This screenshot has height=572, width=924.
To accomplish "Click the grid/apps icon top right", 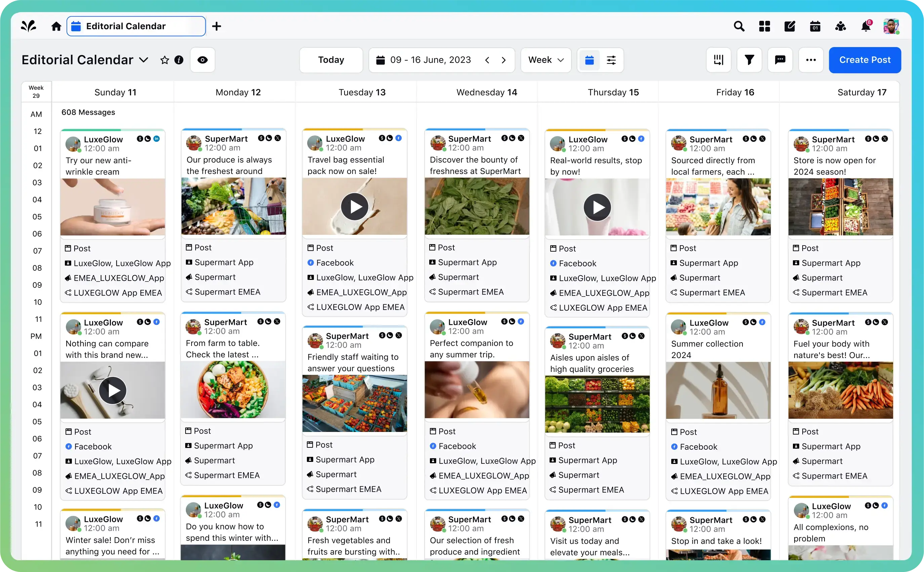I will coord(764,27).
